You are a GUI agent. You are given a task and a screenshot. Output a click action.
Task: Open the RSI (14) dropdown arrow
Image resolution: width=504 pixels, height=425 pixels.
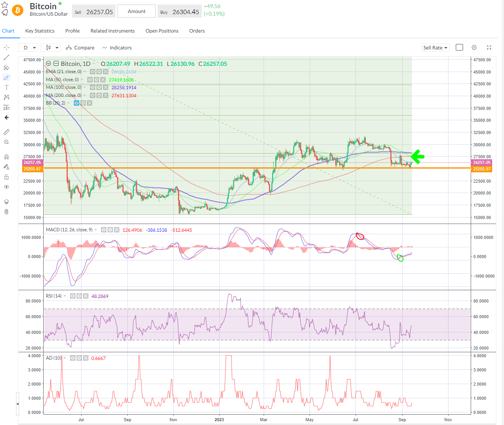pyautogui.click(x=65, y=296)
